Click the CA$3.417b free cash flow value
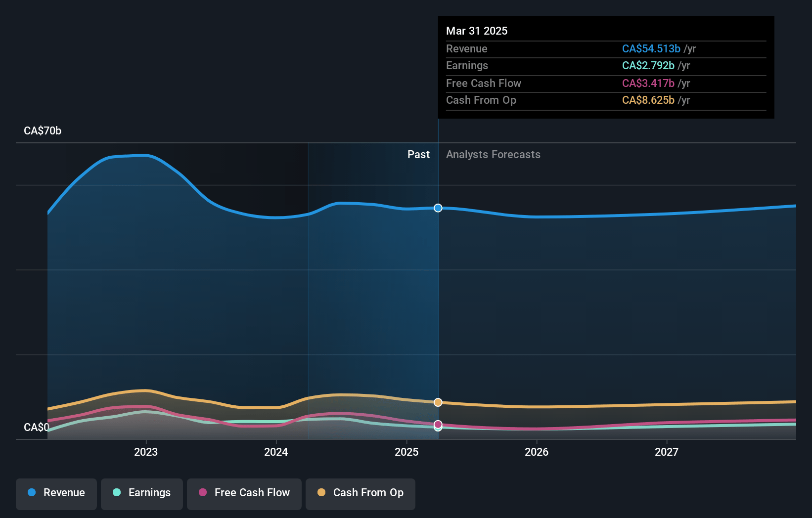 pos(648,84)
